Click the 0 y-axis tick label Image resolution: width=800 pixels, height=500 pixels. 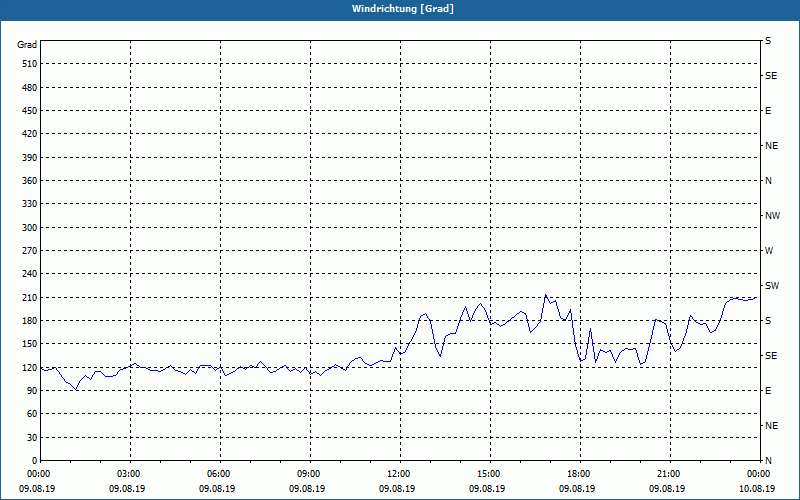(x=35, y=461)
